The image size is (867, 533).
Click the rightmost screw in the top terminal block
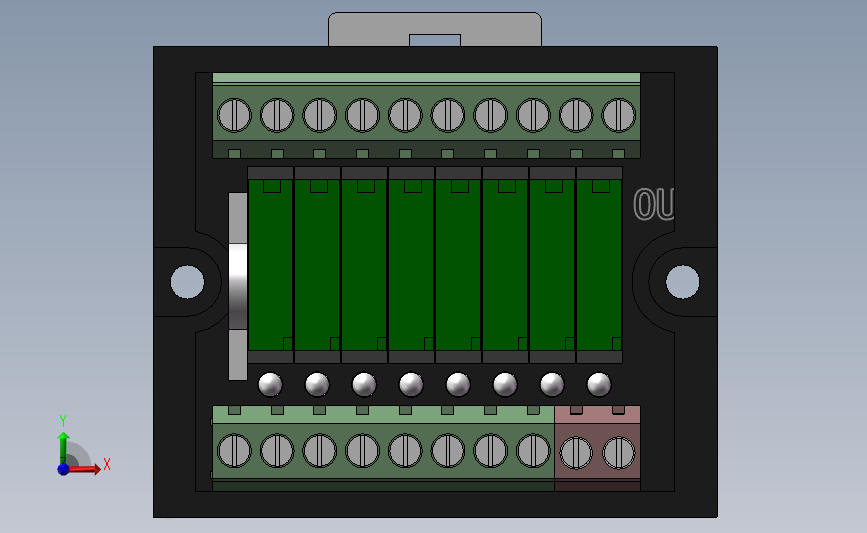(619, 115)
